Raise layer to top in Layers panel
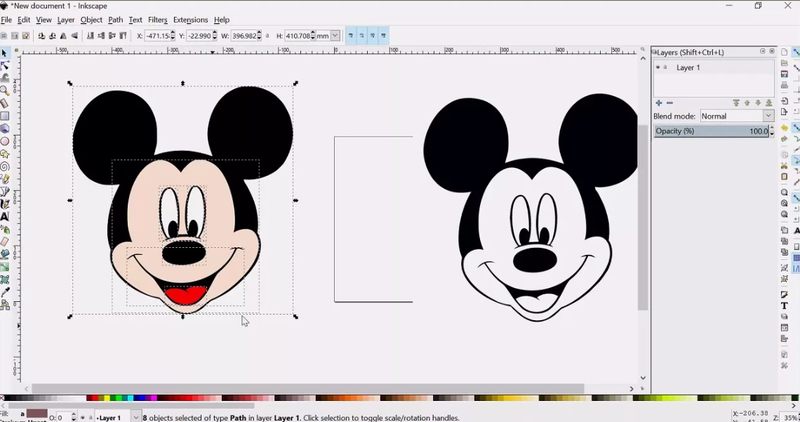Screen dimensions: 800x422 pyautogui.click(x=736, y=103)
